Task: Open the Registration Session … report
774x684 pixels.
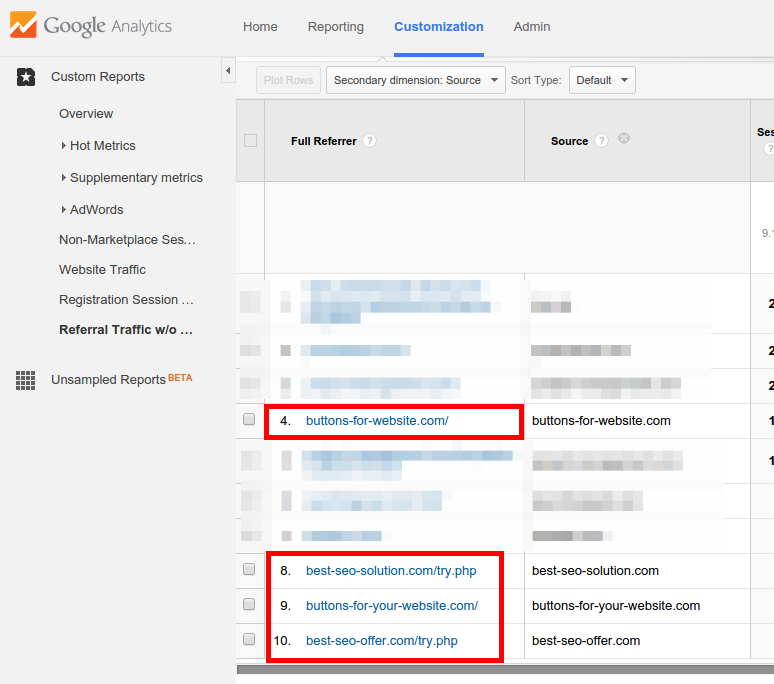Action: tap(126, 300)
